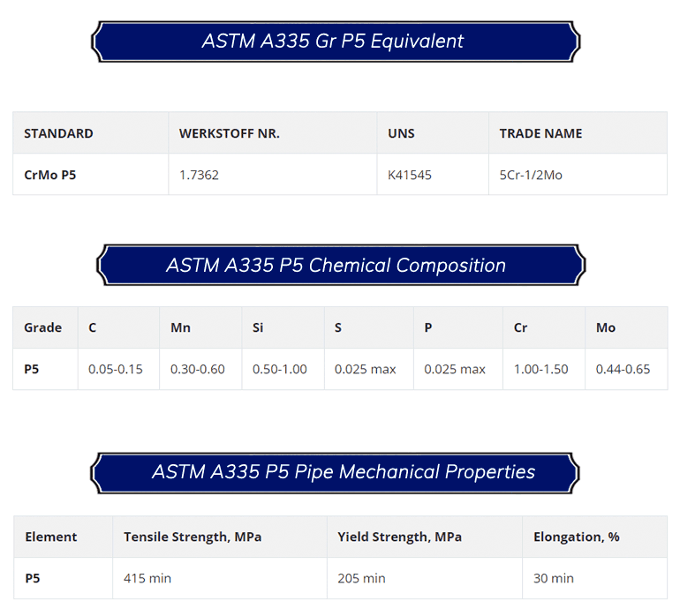The height and width of the screenshot is (616, 680).
Task: Click the 415 min tensile strength cell
Action: click(147, 578)
